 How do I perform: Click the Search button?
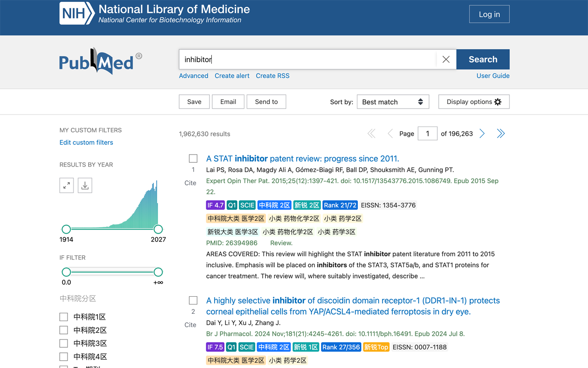(x=483, y=59)
